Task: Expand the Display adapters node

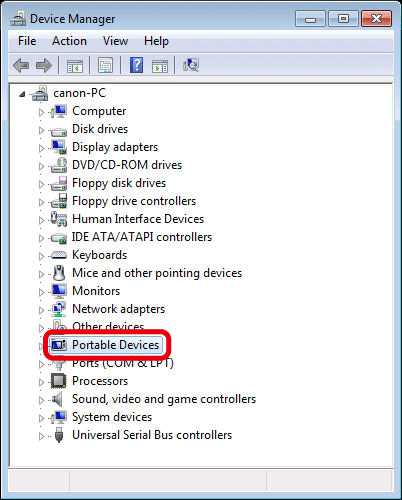Action: pos(41,148)
